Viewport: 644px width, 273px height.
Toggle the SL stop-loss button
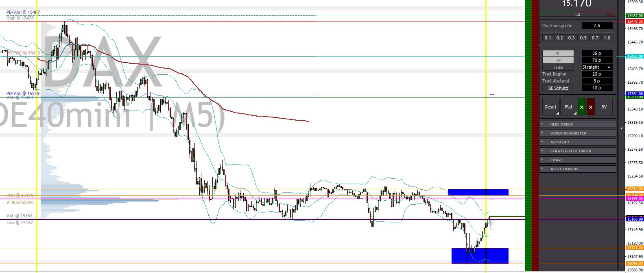[x=558, y=54]
